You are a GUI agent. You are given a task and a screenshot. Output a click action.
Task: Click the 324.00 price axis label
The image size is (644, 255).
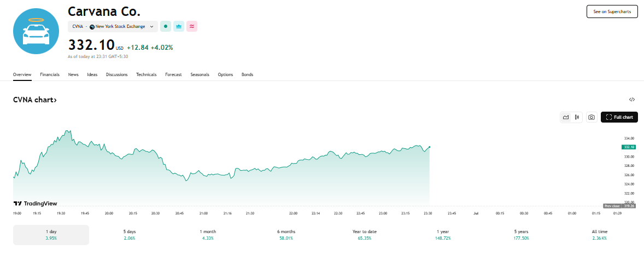point(628,184)
